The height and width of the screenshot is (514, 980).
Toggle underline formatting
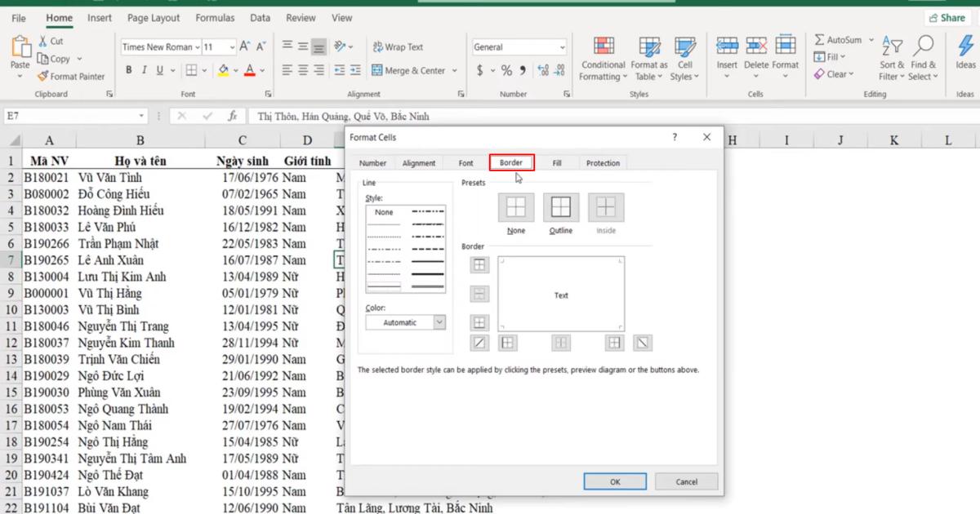(158, 70)
